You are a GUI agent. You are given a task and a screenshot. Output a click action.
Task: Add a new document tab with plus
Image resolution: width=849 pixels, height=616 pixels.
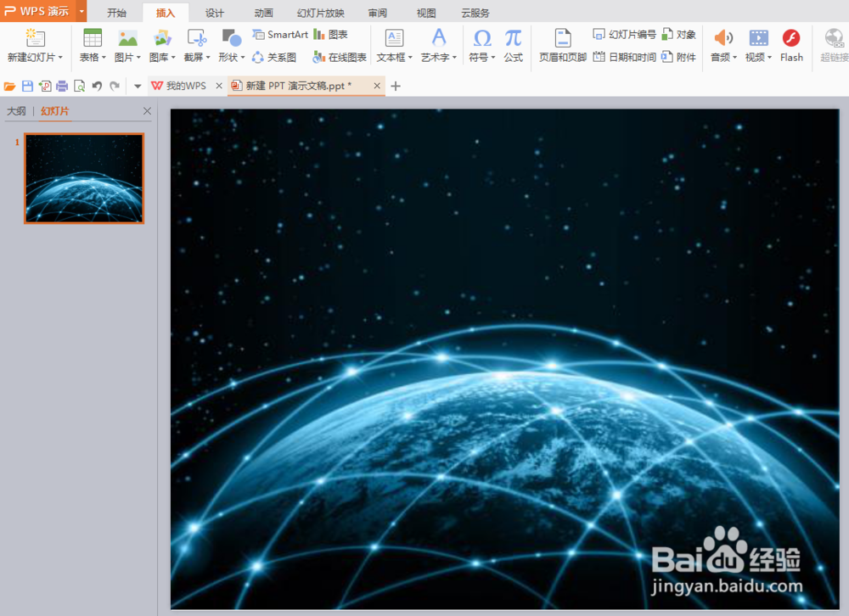tap(396, 86)
